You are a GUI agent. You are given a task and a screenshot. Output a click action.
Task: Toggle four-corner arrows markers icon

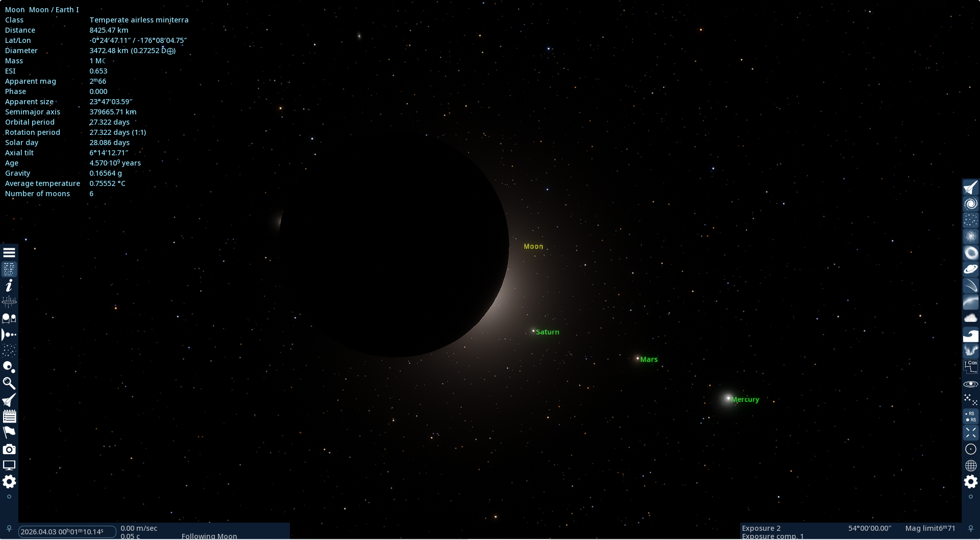pyautogui.click(x=971, y=433)
